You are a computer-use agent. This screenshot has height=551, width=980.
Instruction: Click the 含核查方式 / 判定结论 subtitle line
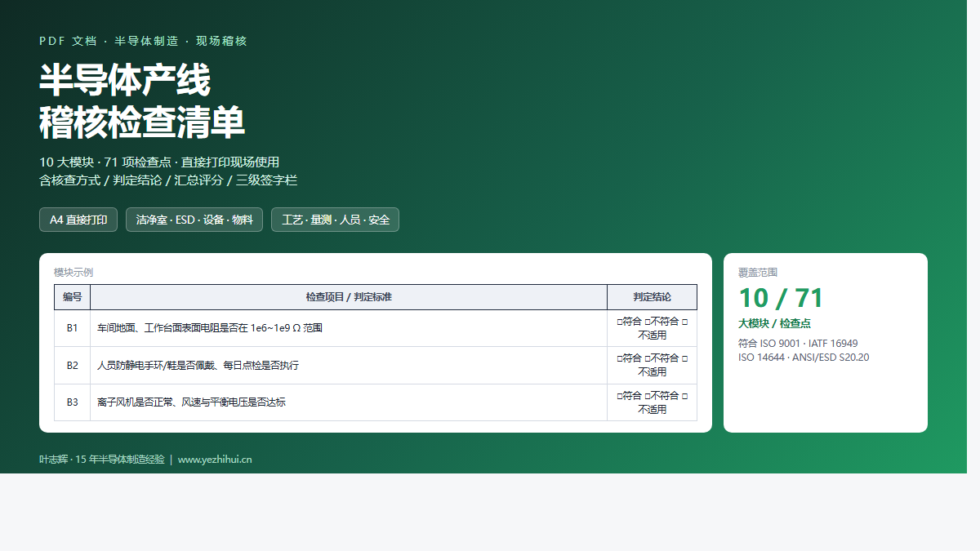(x=168, y=180)
